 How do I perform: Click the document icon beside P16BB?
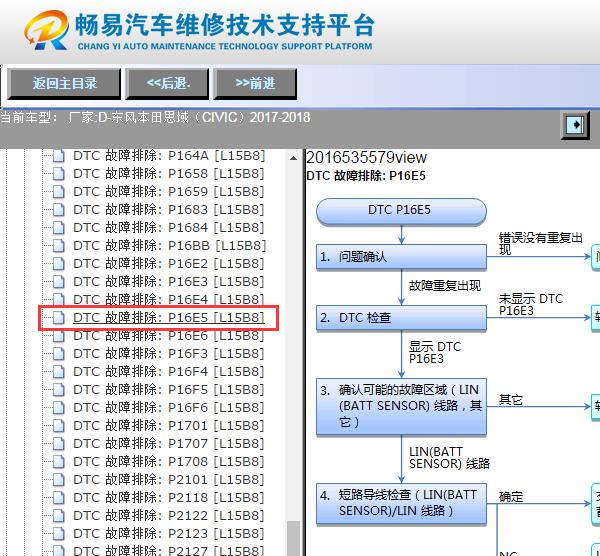tap(59, 246)
